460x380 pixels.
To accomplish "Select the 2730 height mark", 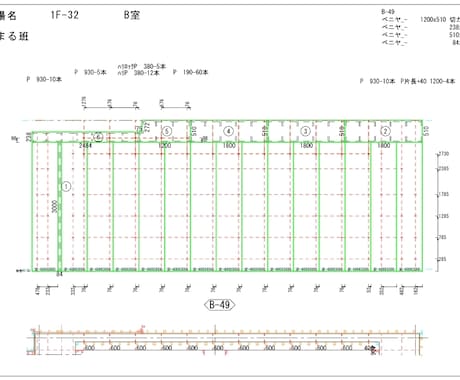I will 443,154.
